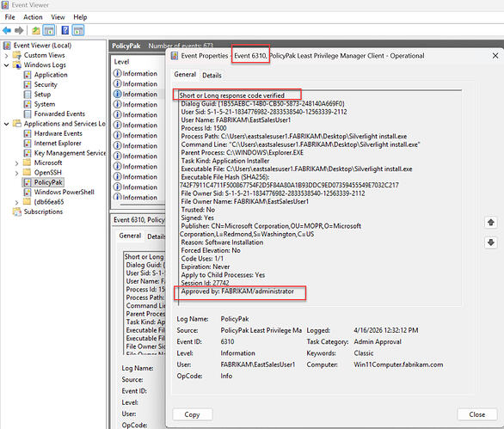Image resolution: width=504 pixels, height=429 pixels.
Task: Expand the Microsoft folder node
Action: coord(16,163)
